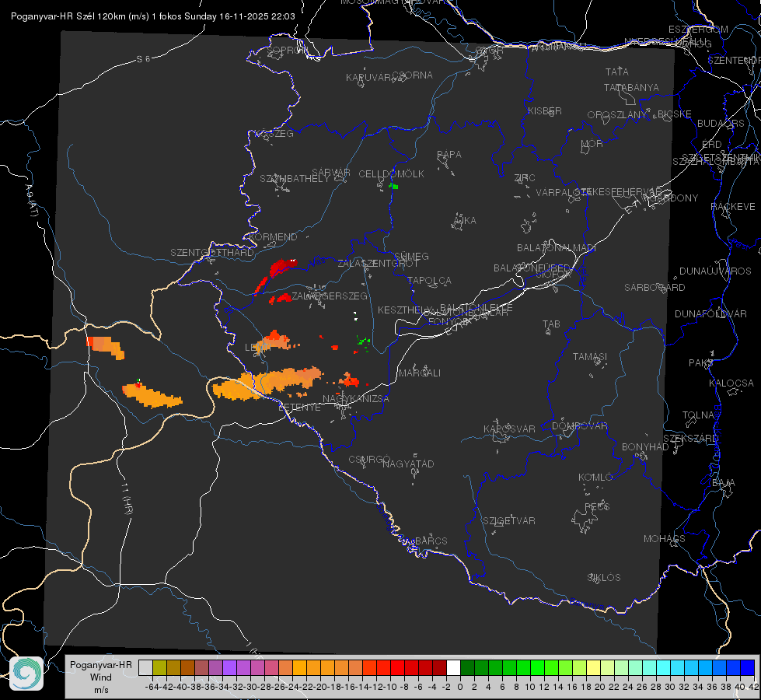761x700 pixels.
Task: Click the BONYHAD city label
Action: 645,446
